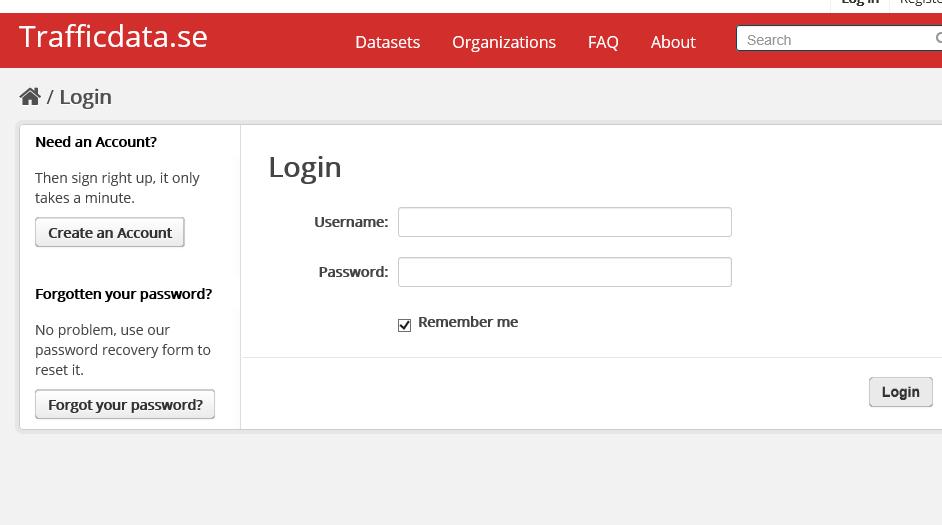Select the Login breadcrumb text
Image resolution: width=942 pixels, height=525 pixels.
(85, 97)
